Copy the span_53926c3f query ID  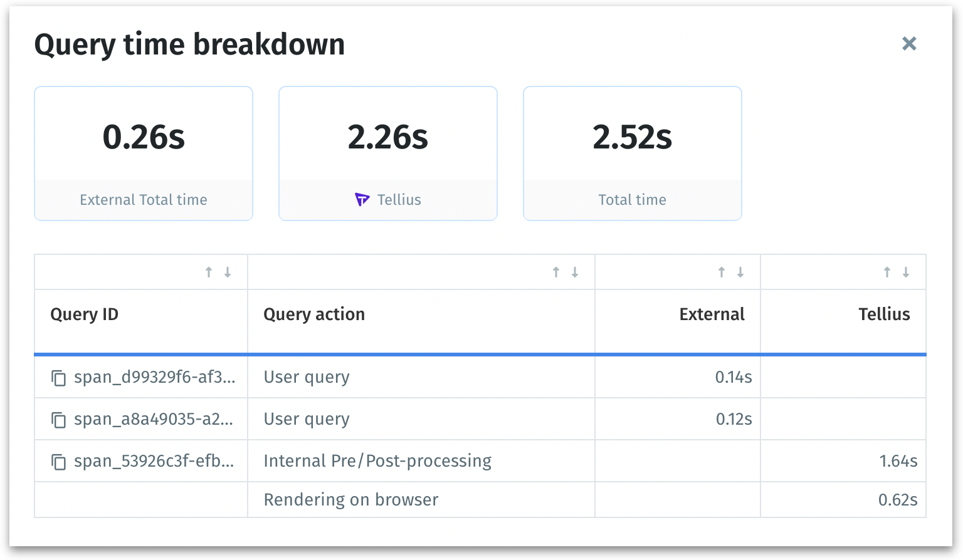click(x=58, y=462)
